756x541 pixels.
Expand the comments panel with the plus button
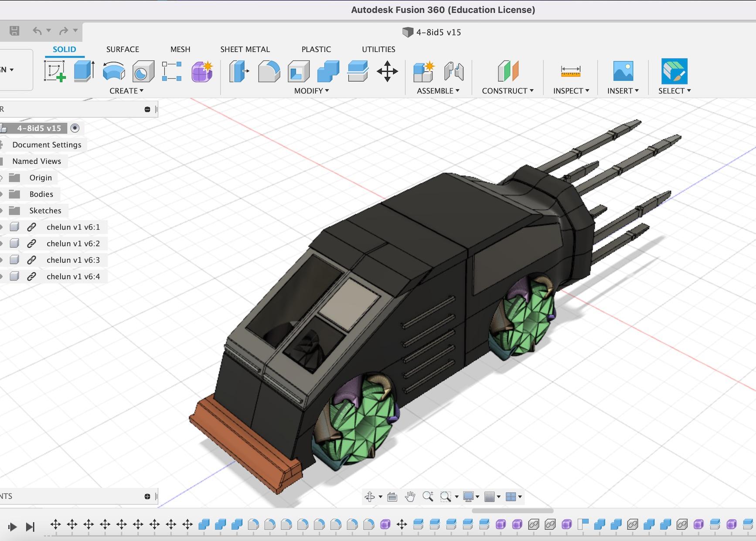[147, 497]
